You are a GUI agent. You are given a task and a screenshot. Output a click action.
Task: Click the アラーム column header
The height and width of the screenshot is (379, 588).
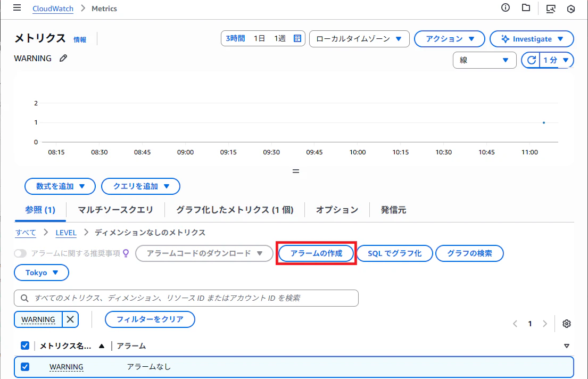[131, 346]
